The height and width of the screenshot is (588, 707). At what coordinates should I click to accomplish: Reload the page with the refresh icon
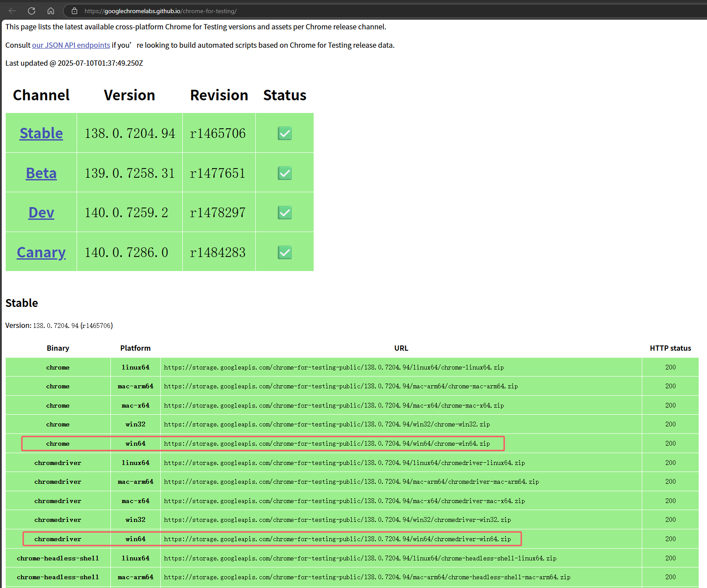pyautogui.click(x=32, y=11)
